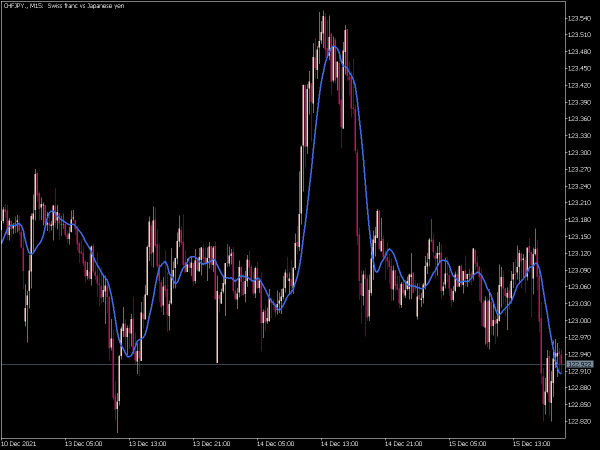Click the 123.150 price scale label
The height and width of the screenshot is (450, 600).
(x=579, y=236)
